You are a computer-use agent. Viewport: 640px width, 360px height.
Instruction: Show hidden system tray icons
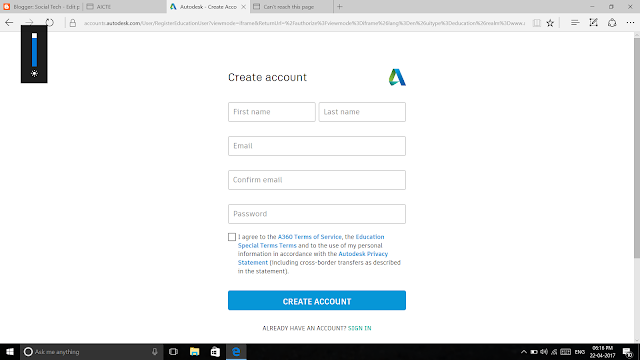[x=524, y=352]
